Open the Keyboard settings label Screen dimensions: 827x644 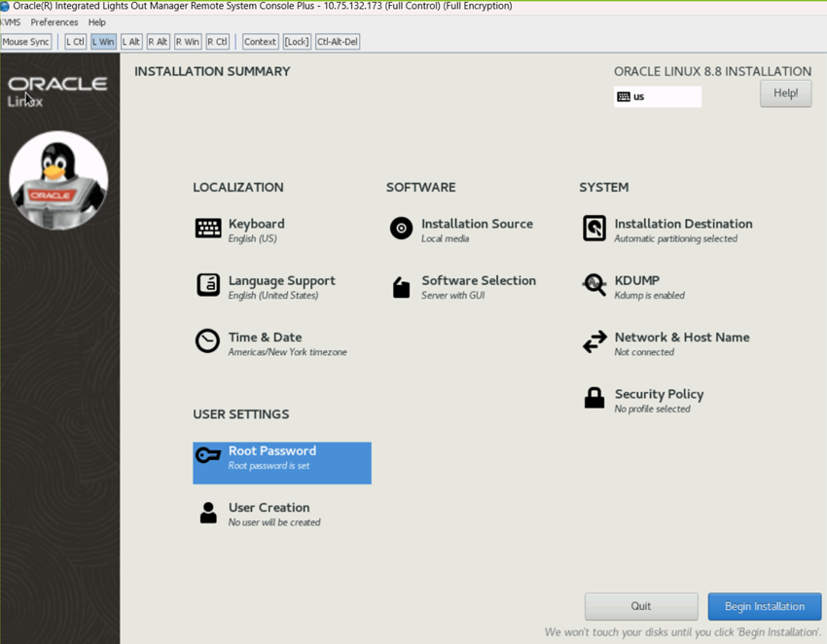click(x=256, y=224)
